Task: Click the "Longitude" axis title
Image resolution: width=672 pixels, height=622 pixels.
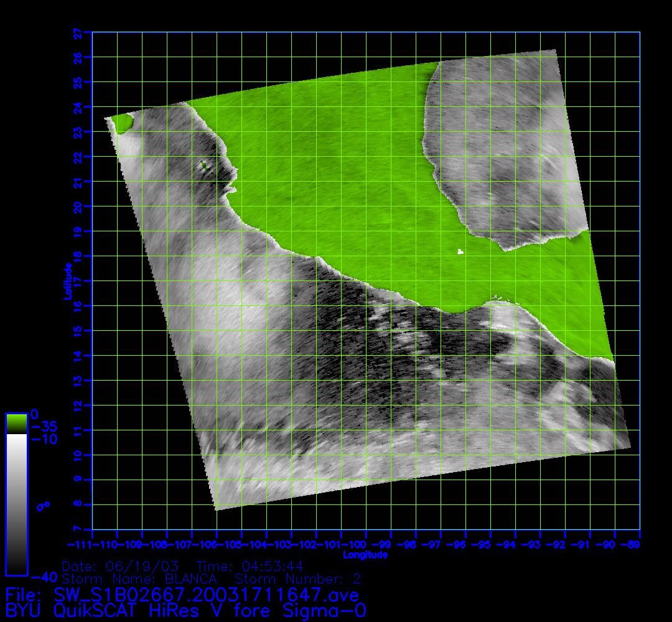Action: click(x=365, y=554)
